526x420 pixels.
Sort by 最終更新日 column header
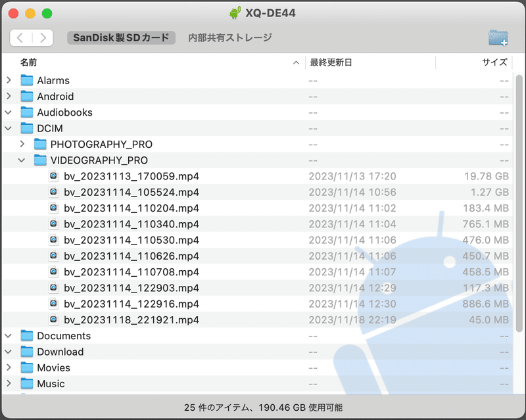pos(331,62)
